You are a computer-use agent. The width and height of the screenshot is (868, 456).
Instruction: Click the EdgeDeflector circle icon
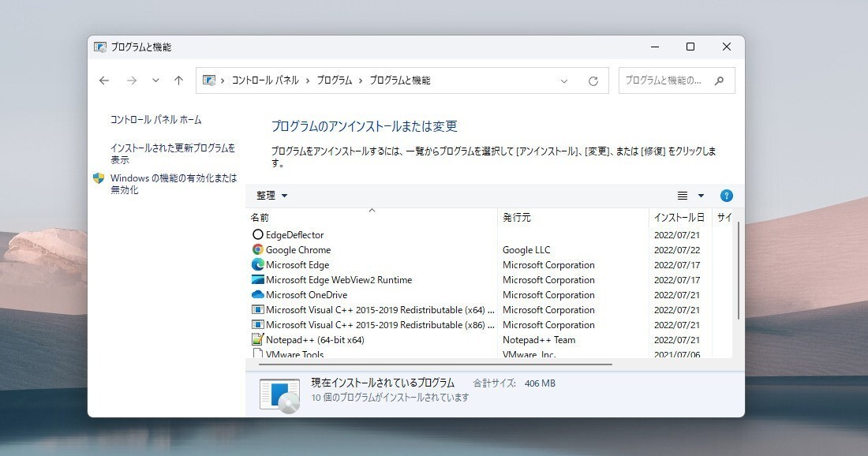pos(257,234)
